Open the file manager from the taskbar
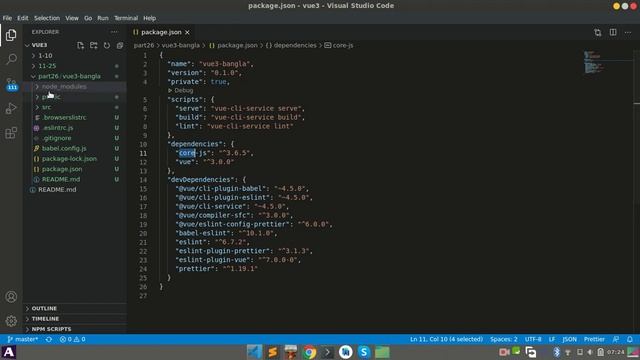 (x=382, y=352)
